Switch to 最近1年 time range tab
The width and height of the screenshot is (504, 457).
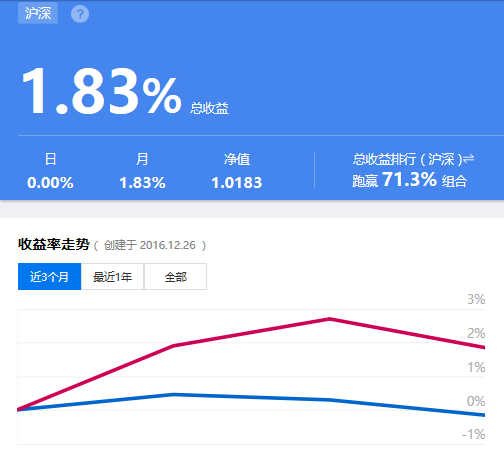tap(112, 277)
